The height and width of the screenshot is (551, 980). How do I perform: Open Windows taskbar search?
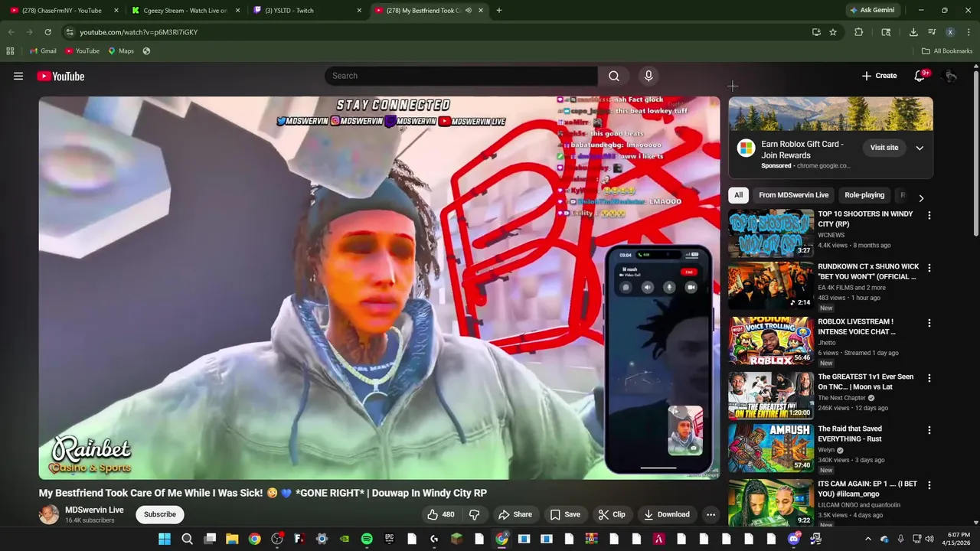(x=187, y=539)
